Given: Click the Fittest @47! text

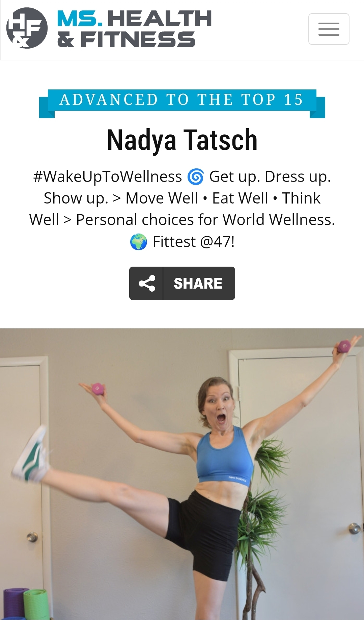Looking at the screenshot, I should click(x=194, y=242).
